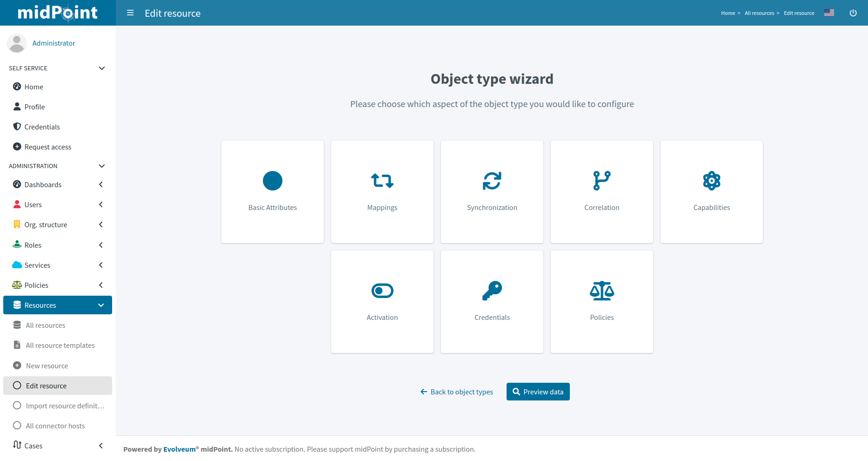Toggle sidebar with hamburger menu button
Viewport: 868px width, 461px height.
[x=130, y=13]
